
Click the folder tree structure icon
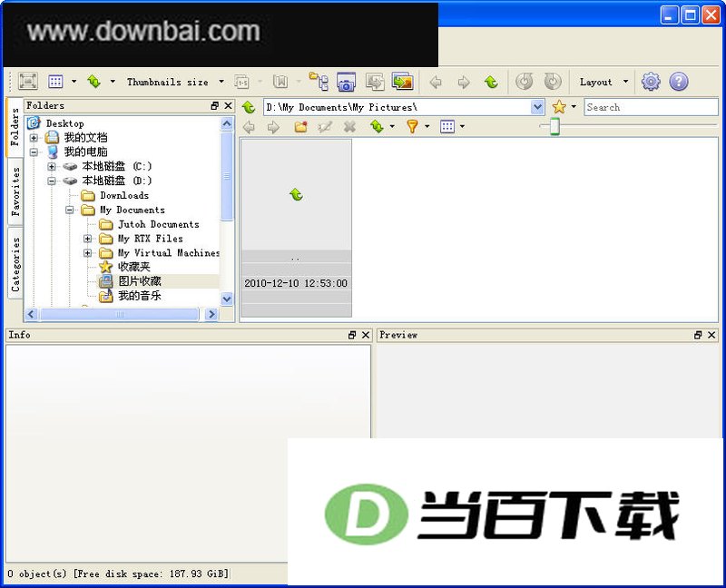pyautogui.click(x=319, y=82)
